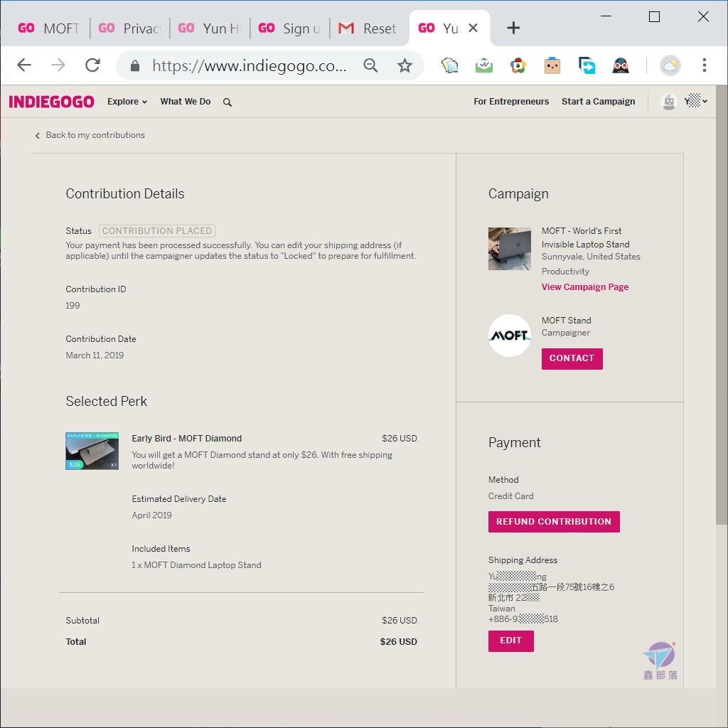Click the blue screen share extension
The height and width of the screenshot is (728, 728).
pyautogui.click(x=587, y=65)
